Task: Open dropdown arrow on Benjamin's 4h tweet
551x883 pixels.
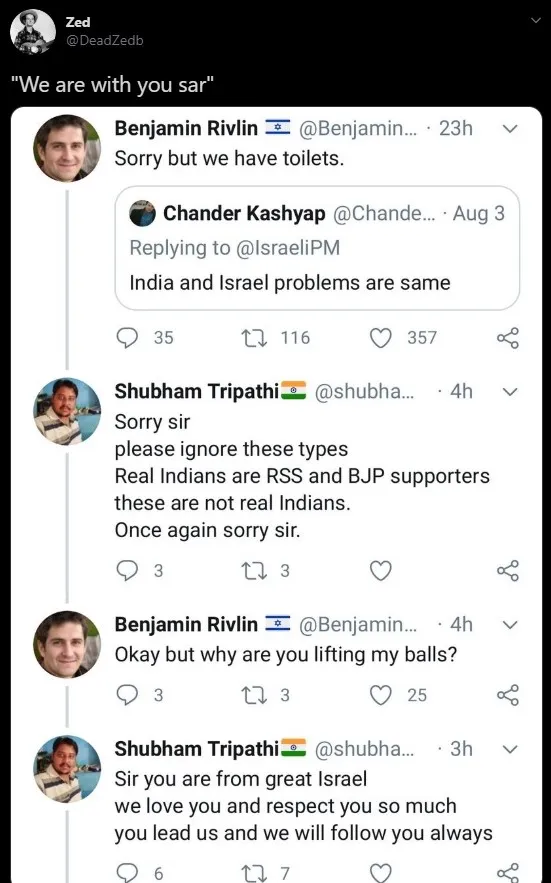Action: (x=509, y=625)
